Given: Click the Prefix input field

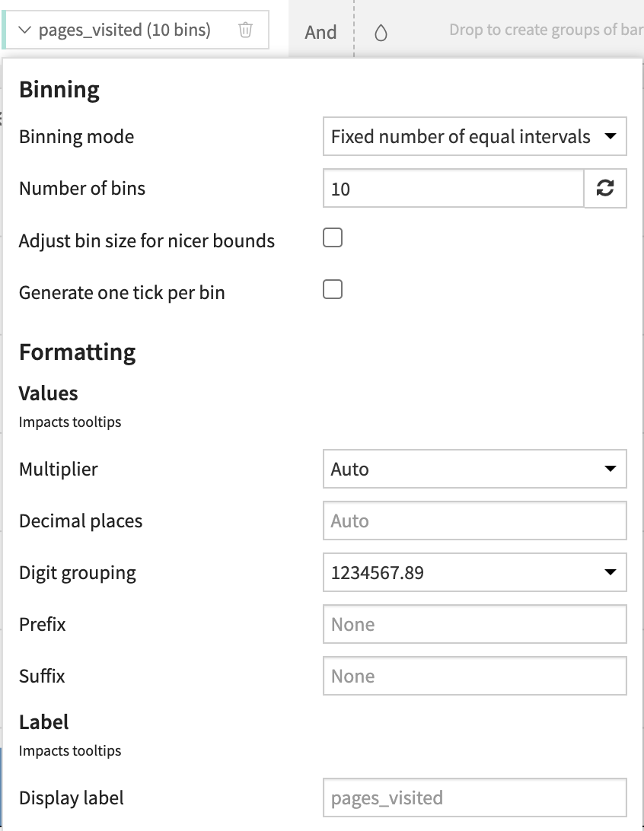Looking at the screenshot, I should (475, 624).
